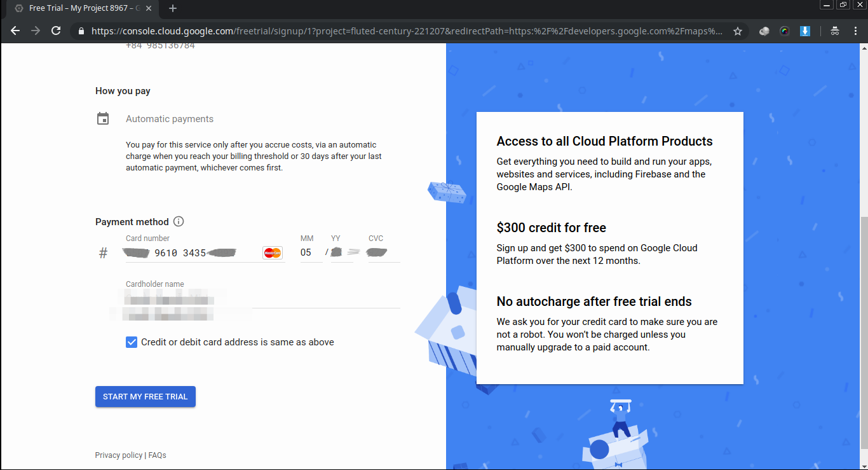
Task: Click the 'Payment method' label
Action: click(132, 222)
